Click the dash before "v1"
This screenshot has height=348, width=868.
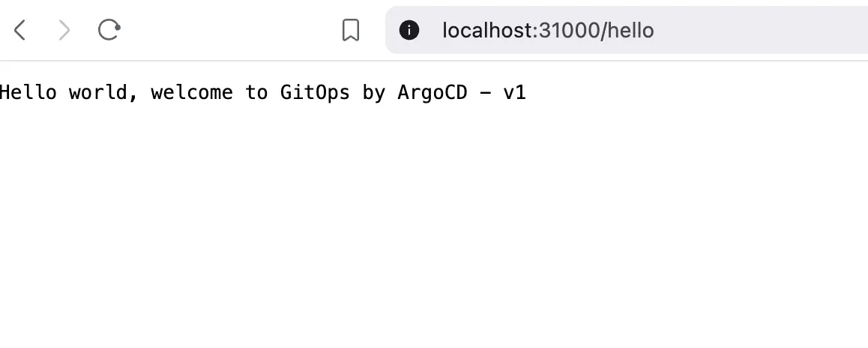click(x=484, y=92)
